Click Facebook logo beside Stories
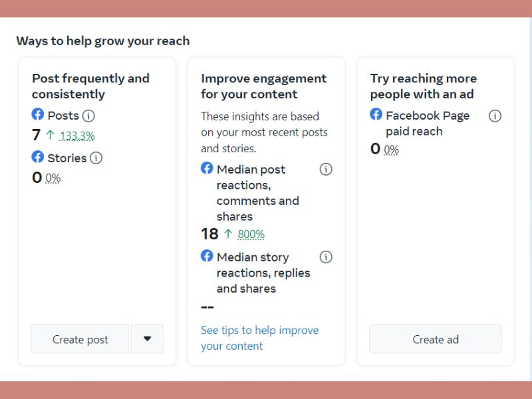The height and width of the screenshot is (399, 532). 38,157
